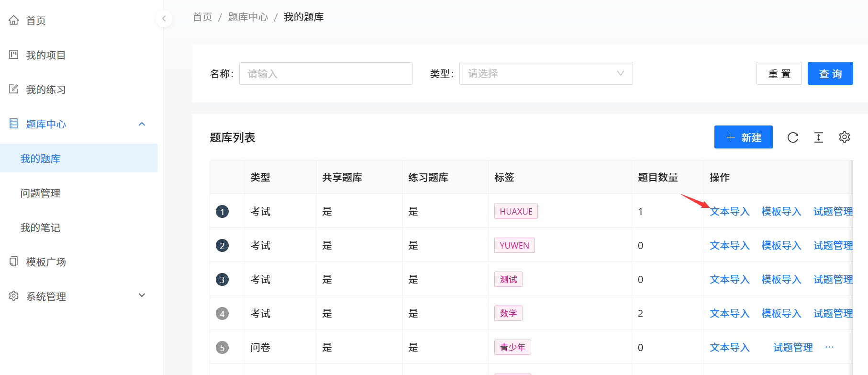This screenshot has height=375, width=868.
Task: Open 我的练习 in the sidebar
Action: pos(46,90)
